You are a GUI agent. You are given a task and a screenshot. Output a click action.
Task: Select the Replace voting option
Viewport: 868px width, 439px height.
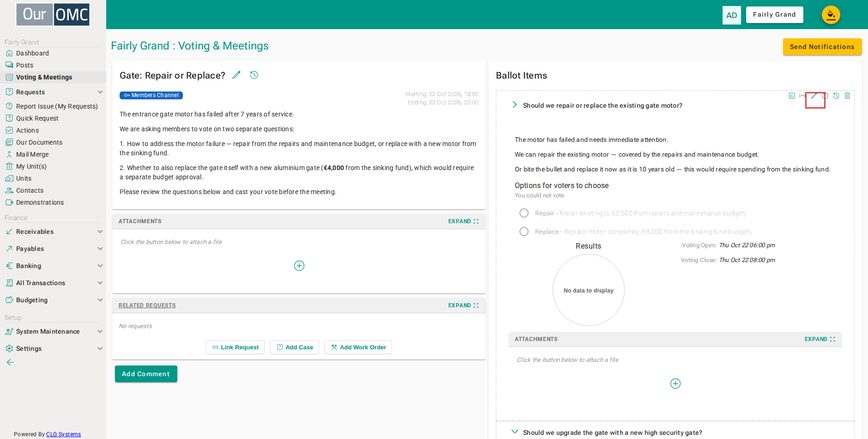524,232
